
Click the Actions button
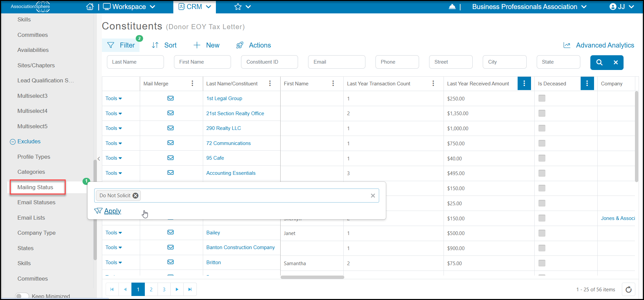point(253,45)
